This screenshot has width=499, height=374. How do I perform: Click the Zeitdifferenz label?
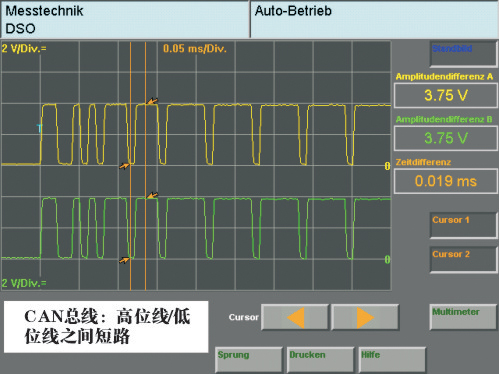coord(423,162)
